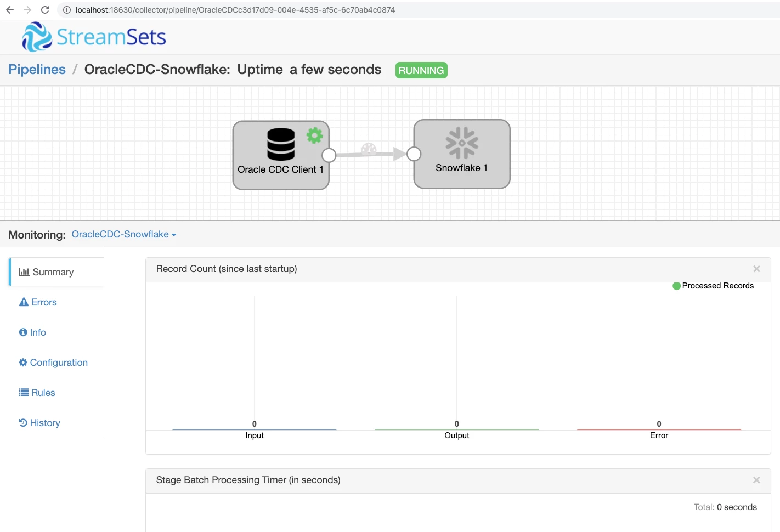This screenshot has width=780, height=532.
Task: Click the Rules list icon
Action: tap(24, 393)
